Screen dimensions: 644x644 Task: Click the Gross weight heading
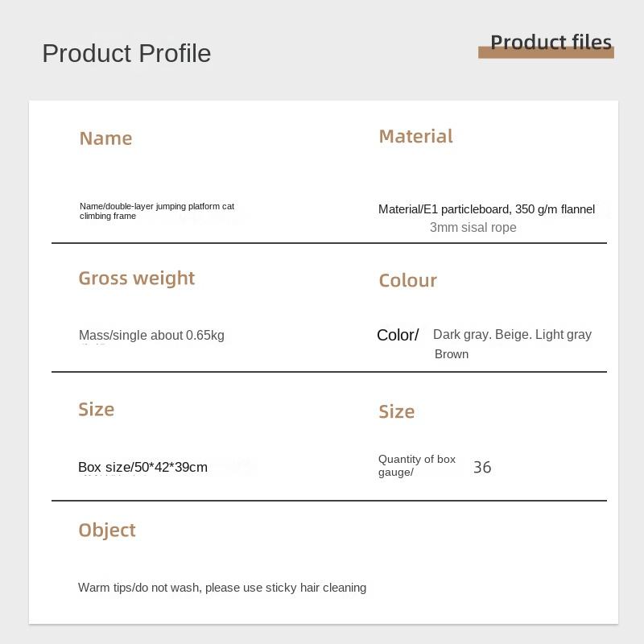[x=136, y=279]
